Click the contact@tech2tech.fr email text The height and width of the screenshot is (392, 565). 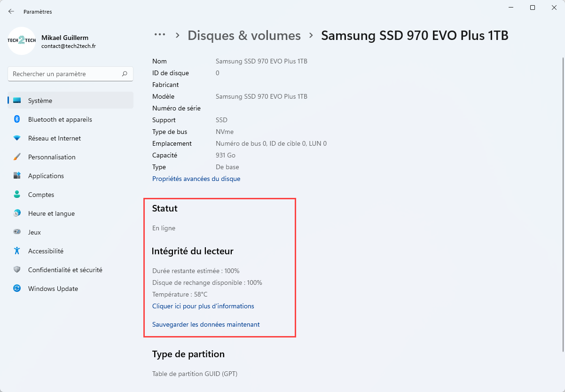pyautogui.click(x=69, y=47)
